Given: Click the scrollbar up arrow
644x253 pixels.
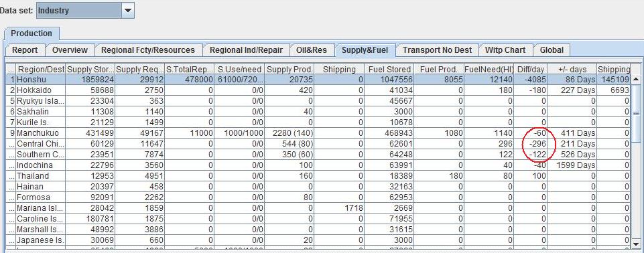Looking at the screenshot, I should 636,79.
